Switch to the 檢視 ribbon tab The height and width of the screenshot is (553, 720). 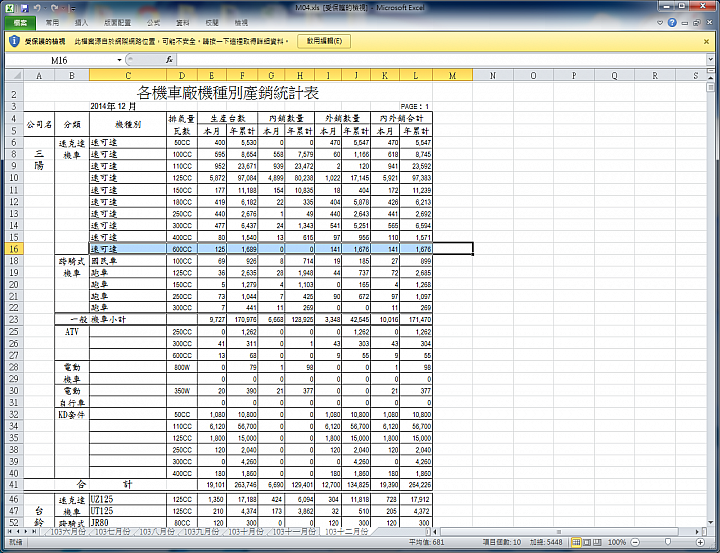(241, 23)
